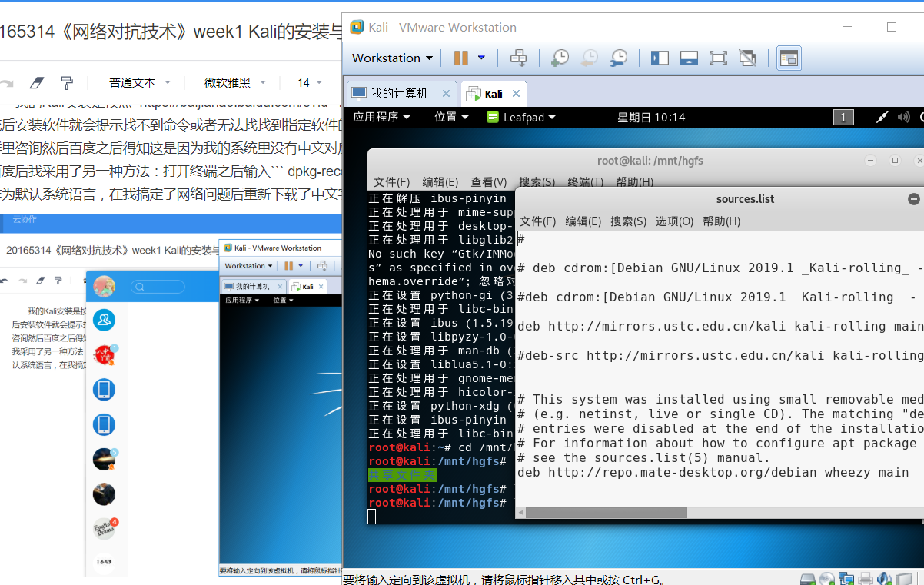The width and height of the screenshot is (924, 585).
Task: Open the English Drama chat with 4 unread
Action: point(105,529)
